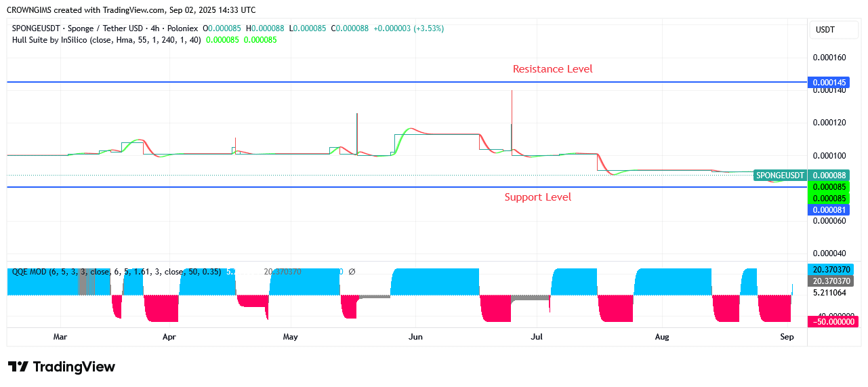Click the Apr label on time axis

tap(169, 337)
